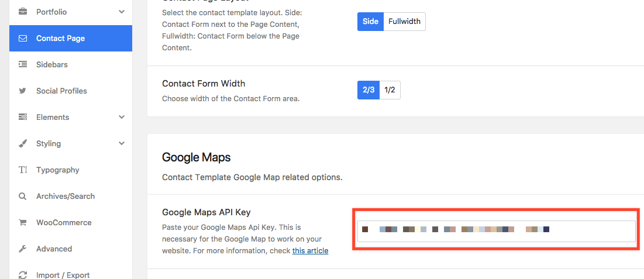Image resolution: width=644 pixels, height=279 pixels.
Task: Open the 'this article' help link
Action: tap(310, 250)
